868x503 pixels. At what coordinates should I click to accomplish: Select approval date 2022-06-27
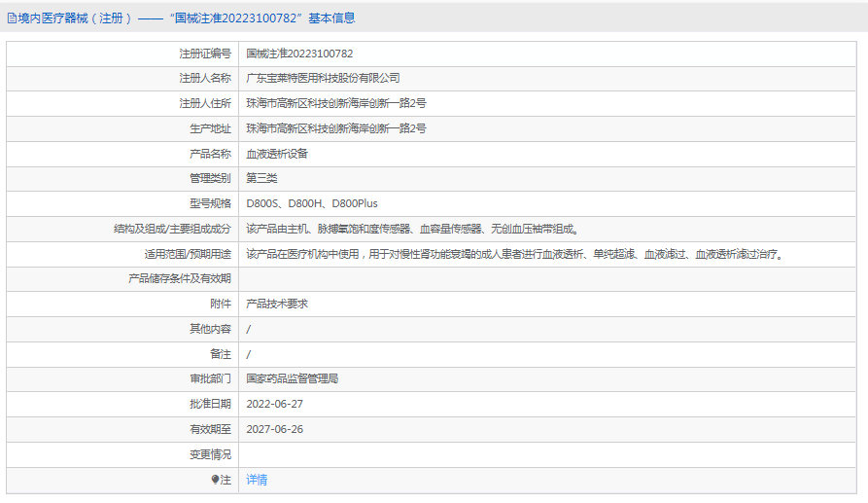click(x=274, y=404)
